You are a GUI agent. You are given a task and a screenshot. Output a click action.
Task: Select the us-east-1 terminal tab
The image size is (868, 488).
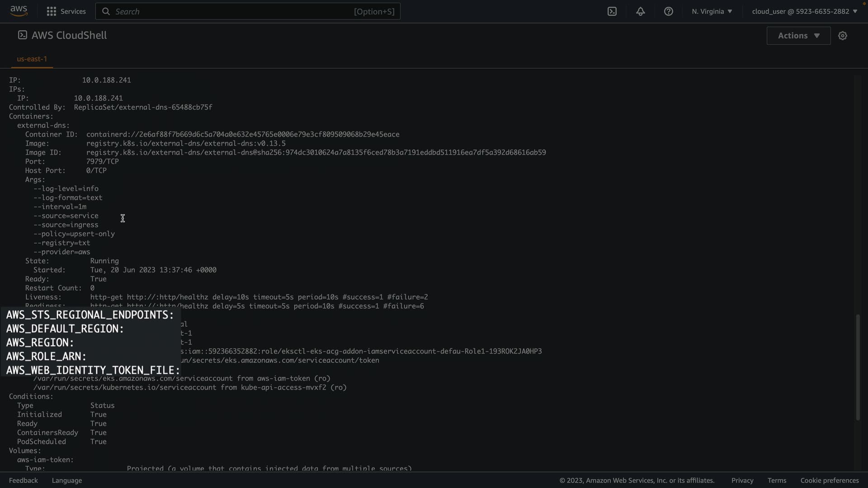click(x=32, y=59)
